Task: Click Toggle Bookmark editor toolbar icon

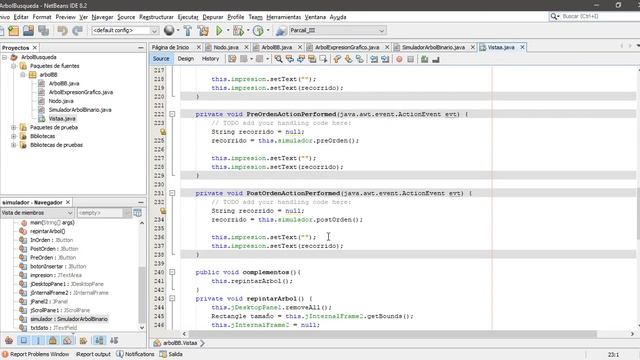Action: coord(360,59)
